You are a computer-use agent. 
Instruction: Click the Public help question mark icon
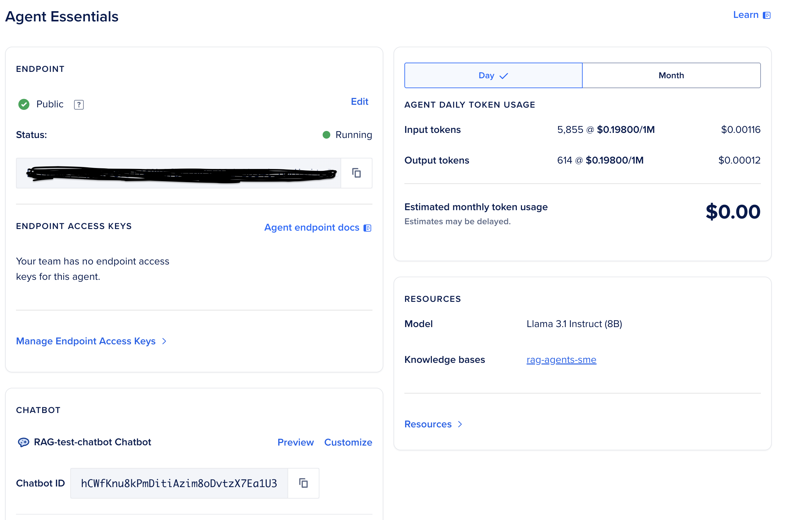click(79, 105)
